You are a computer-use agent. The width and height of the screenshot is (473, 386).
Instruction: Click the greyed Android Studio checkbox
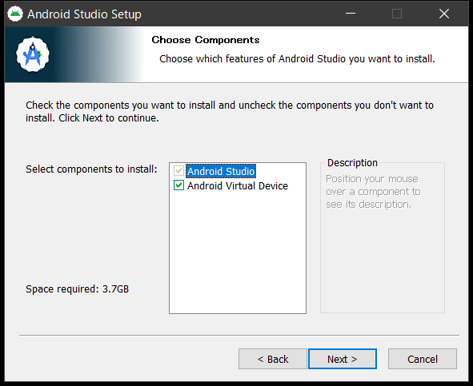pyautogui.click(x=179, y=171)
